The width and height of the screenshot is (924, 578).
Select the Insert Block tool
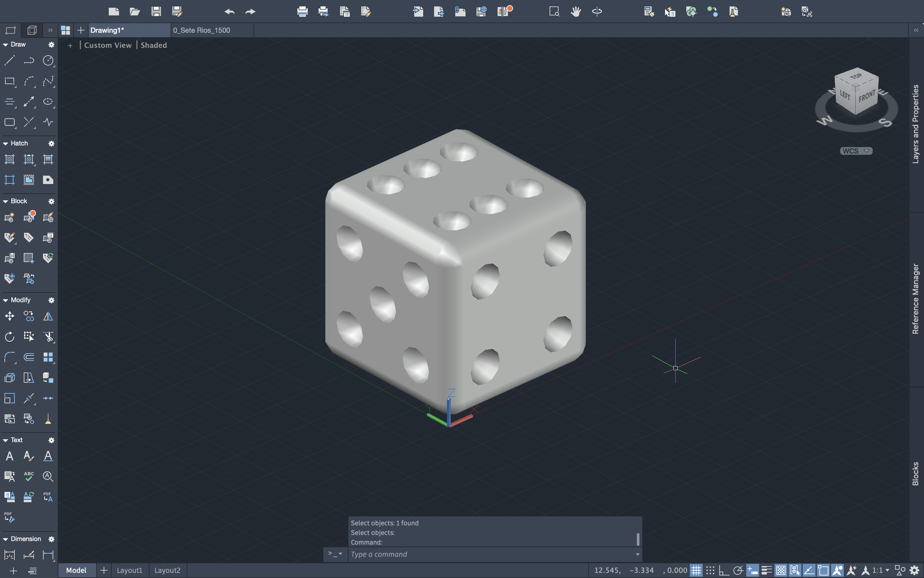point(29,217)
